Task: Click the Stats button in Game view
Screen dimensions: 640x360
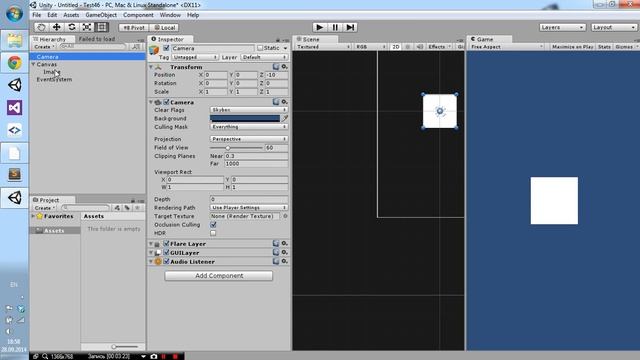Action: (x=604, y=47)
